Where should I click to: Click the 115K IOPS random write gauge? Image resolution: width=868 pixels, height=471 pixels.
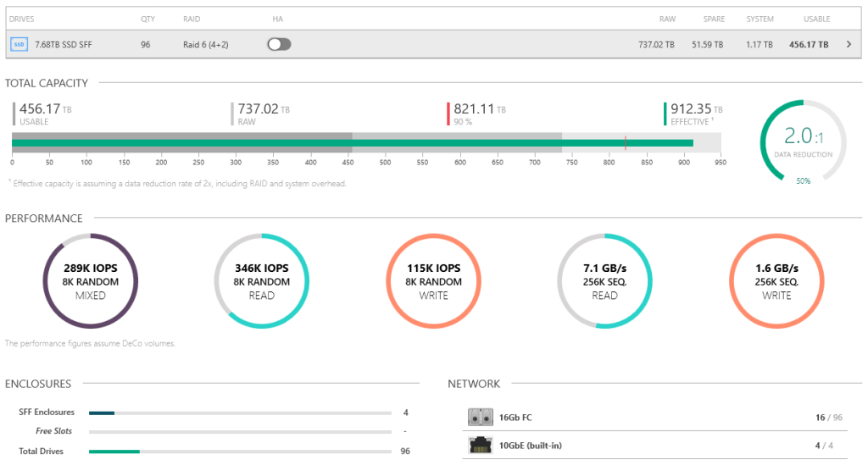click(x=434, y=281)
